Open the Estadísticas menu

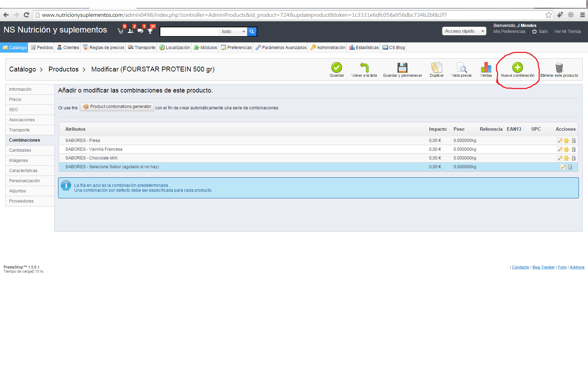(x=364, y=48)
